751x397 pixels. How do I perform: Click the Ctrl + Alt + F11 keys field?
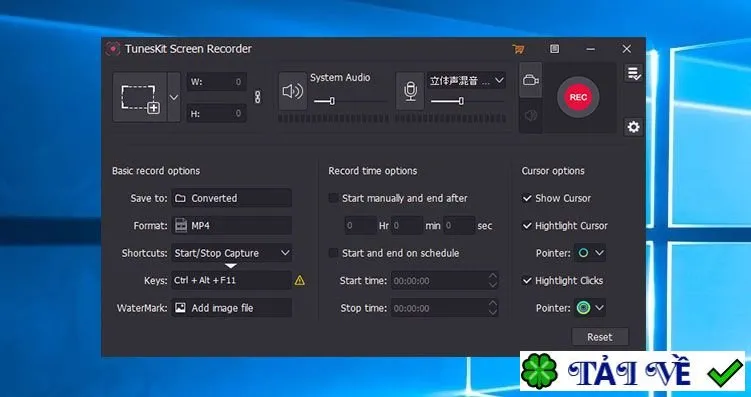pyautogui.click(x=232, y=280)
